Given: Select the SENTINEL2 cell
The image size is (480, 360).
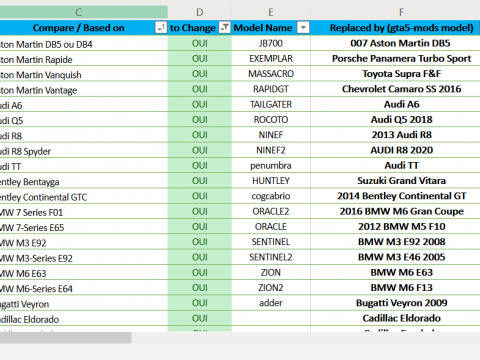Looking at the screenshot, I should (x=271, y=257).
